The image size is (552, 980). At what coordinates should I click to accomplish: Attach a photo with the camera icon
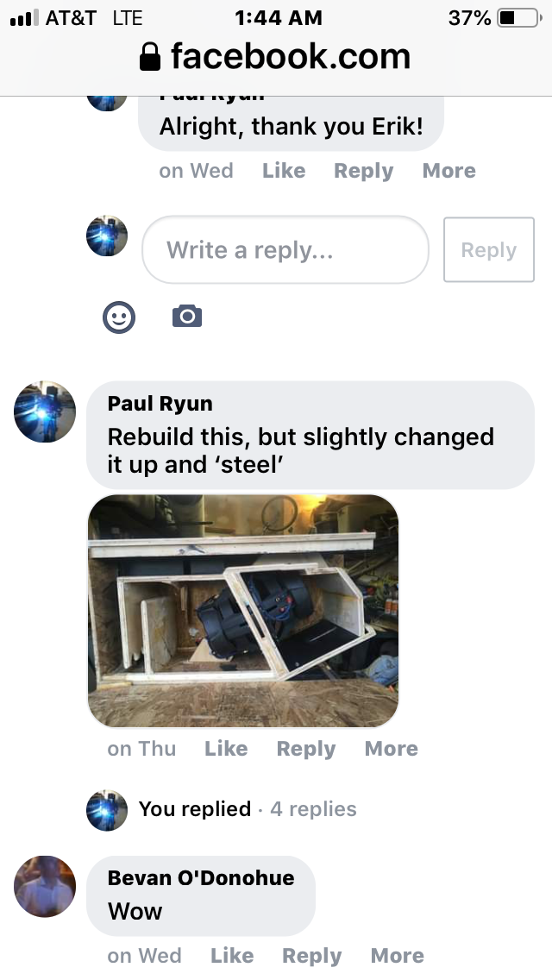(x=187, y=317)
